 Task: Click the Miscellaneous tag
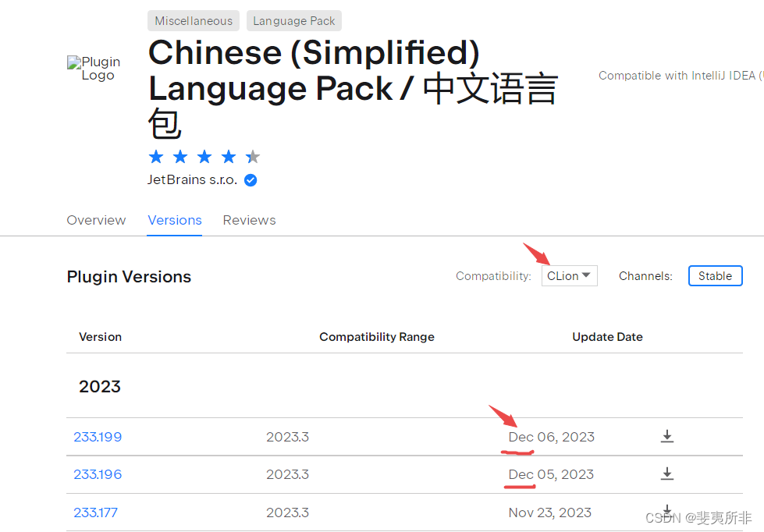[194, 21]
